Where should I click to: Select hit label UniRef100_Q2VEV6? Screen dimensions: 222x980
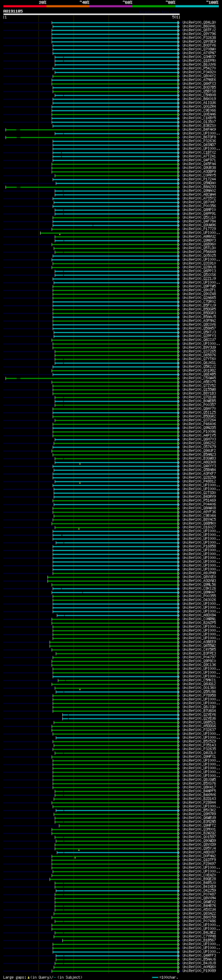tap(199, 715)
